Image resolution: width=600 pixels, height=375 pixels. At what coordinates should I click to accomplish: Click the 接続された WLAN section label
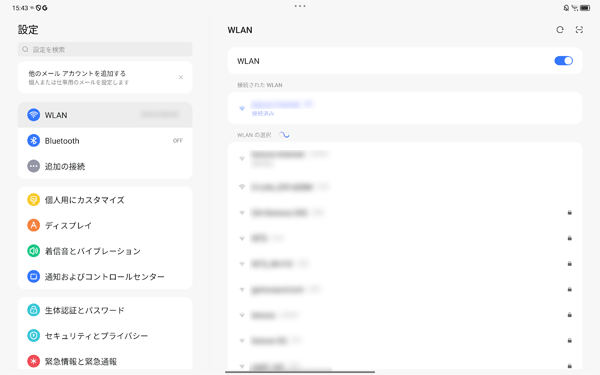coord(260,85)
